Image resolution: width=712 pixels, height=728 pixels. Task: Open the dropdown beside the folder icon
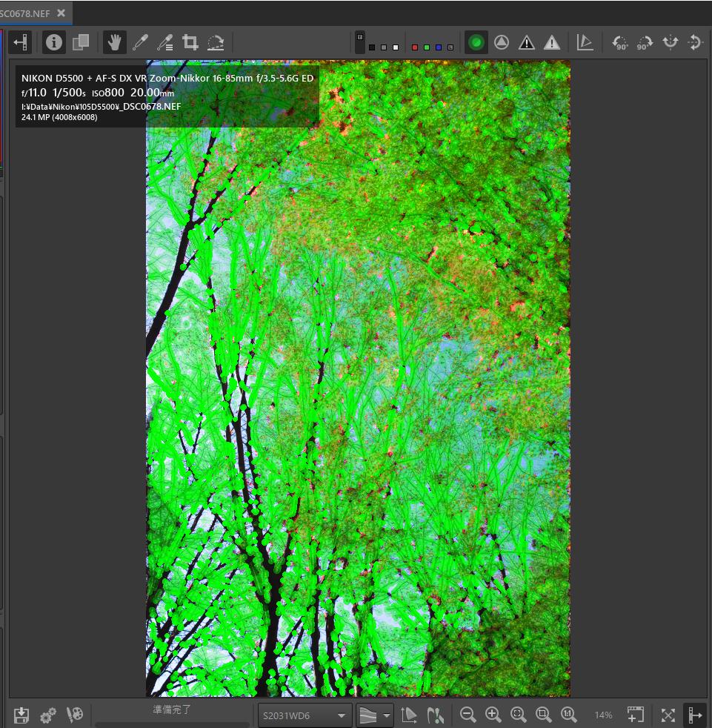coord(386,715)
